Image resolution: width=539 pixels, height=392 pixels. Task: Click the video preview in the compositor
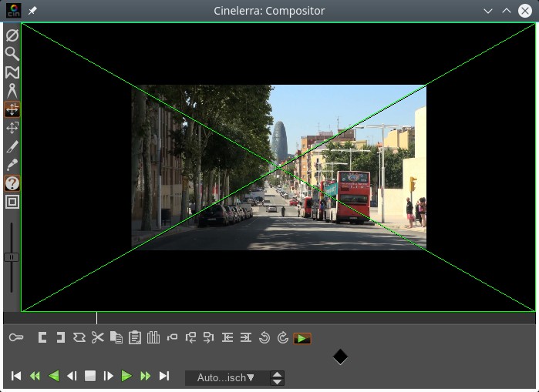(278, 167)
